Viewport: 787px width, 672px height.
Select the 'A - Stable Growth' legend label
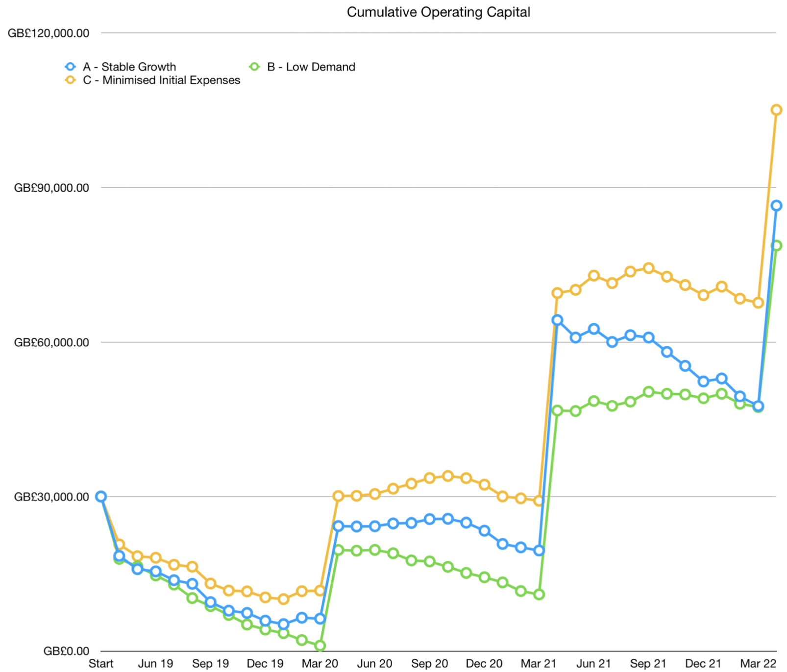coord(129,67)
